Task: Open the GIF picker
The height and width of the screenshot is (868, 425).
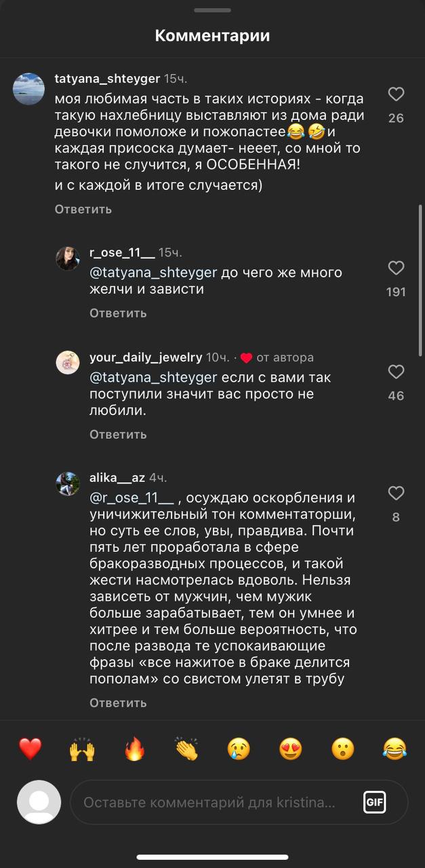Action: (x=375, y=802)
